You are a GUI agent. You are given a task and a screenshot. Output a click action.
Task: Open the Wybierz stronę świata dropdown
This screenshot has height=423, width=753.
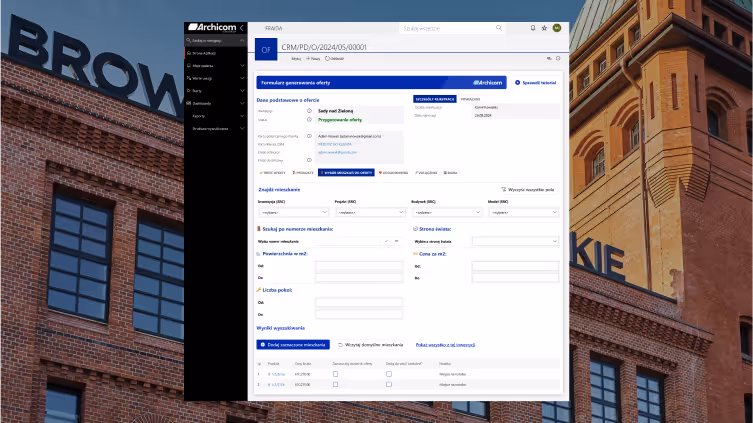515,241
